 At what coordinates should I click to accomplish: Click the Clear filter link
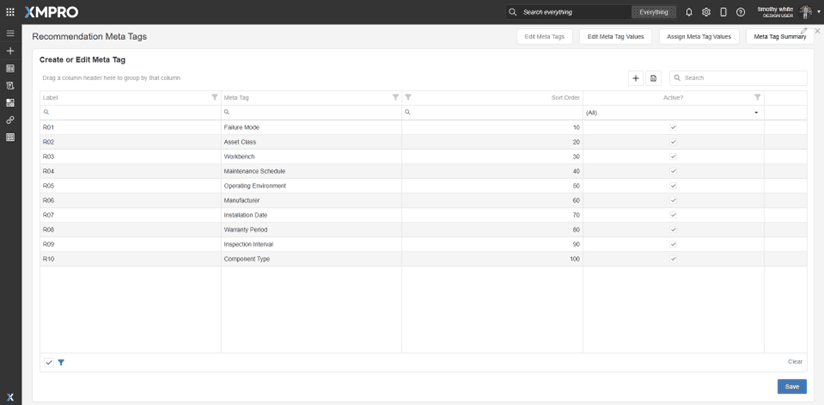(x=795, y=362)
